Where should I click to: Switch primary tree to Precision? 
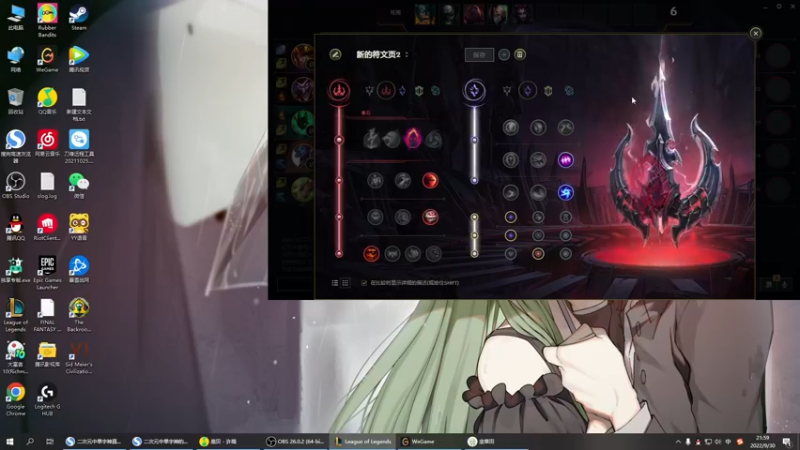[369, 91]
